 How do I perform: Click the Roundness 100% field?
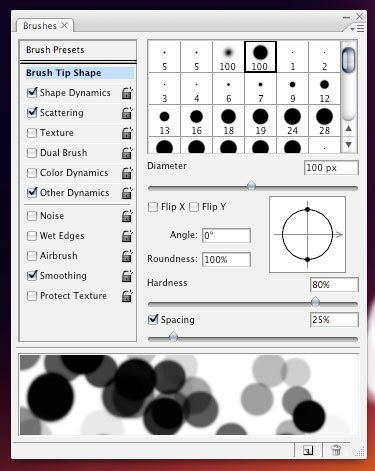(x=226, y=259)
